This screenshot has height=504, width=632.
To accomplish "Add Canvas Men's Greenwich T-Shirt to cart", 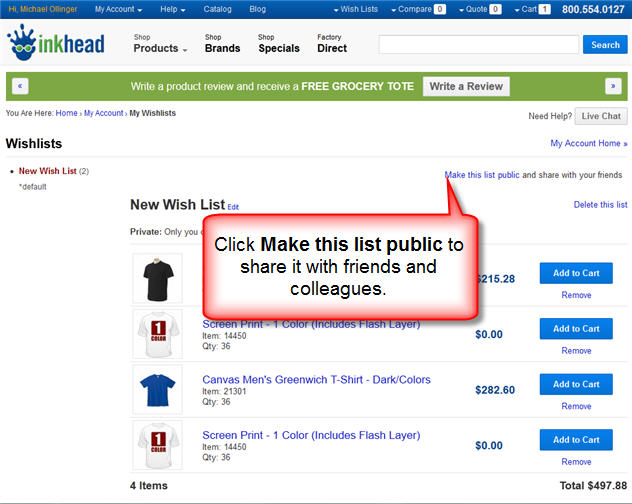I will click(x=576, y=384).
